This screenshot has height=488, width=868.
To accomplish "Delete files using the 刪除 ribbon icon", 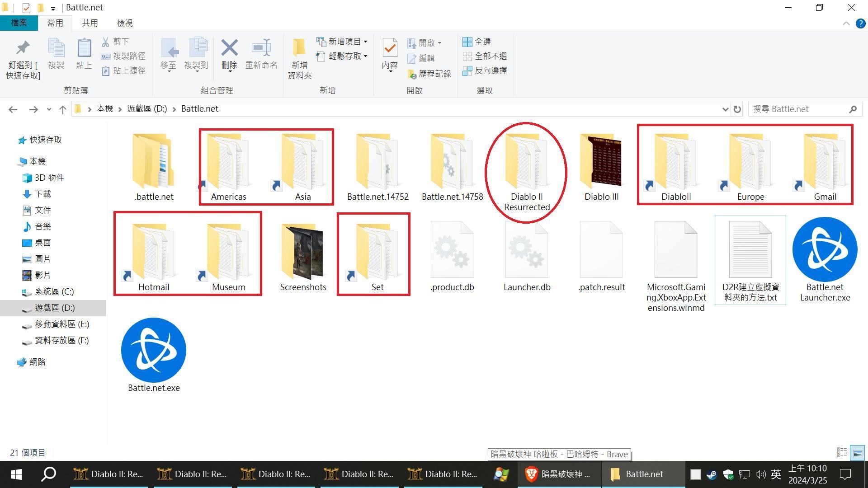I will click(229, 55).
